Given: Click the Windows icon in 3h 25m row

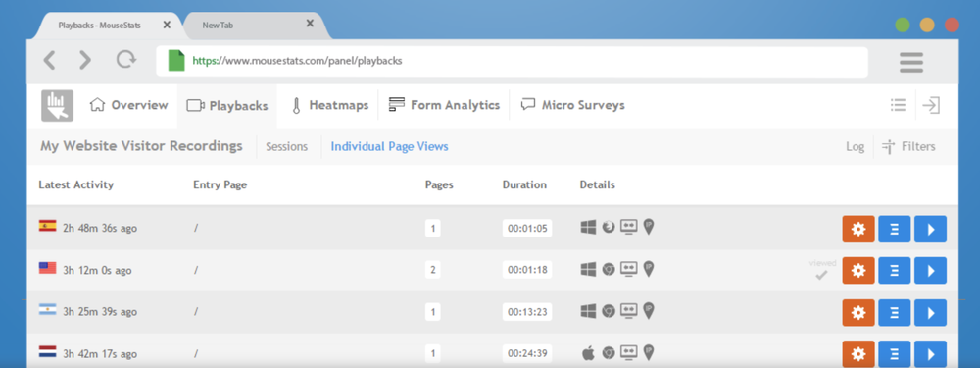Looking at the screenshot, I should [588, 310].
